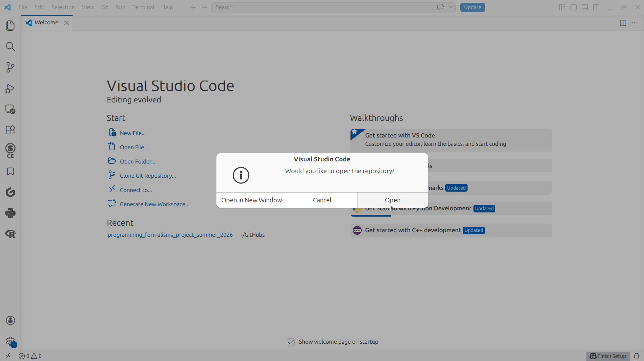Image resolution: width=644 pixels, height=361 pixels.
Task: Click the Update button
Action: pyautogui.click(x=472, y=7)
